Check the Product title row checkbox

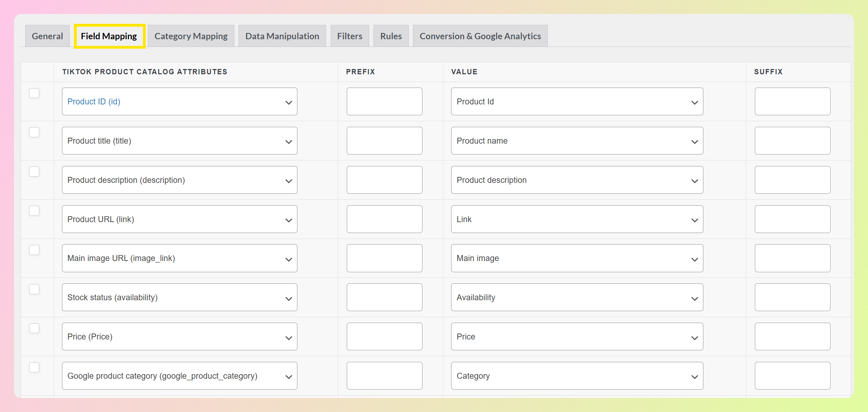(x=34, y=132)
